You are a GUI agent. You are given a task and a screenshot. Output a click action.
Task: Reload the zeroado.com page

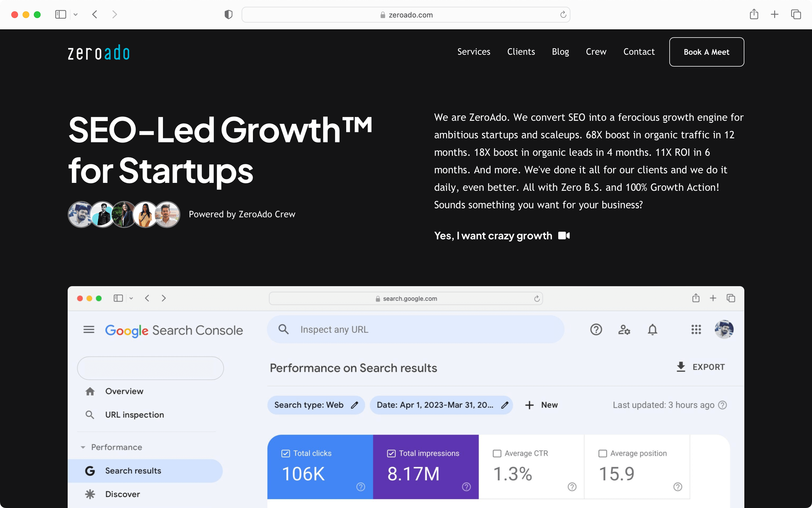click(563, 14)
